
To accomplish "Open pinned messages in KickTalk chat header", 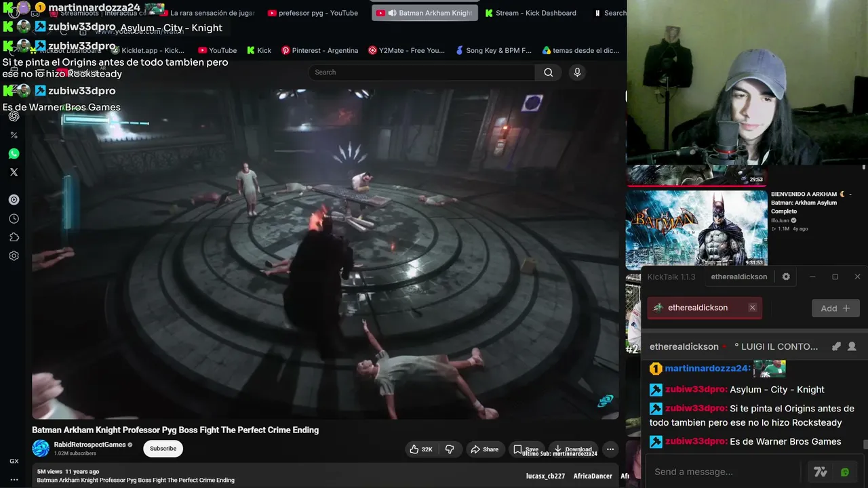I will pyautogui.click(x=836, y=346).
